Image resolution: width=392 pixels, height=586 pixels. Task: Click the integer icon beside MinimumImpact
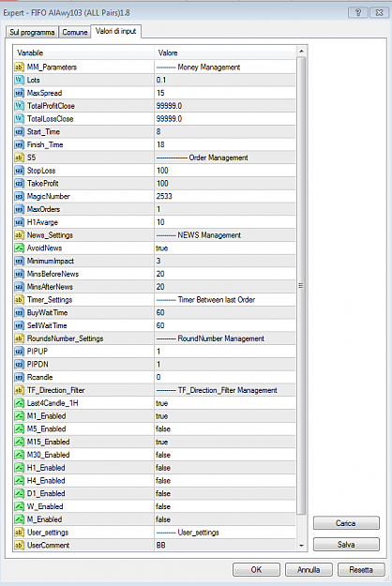pyautogui.click(x=19, y=262)
